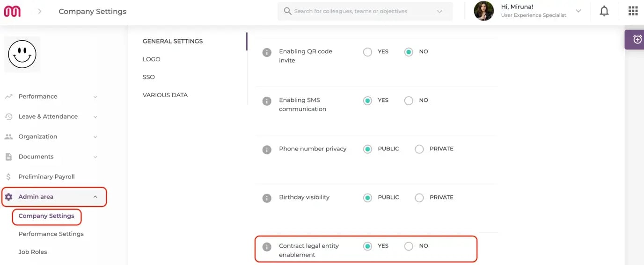
Task: Click the info icon next to Phone number privacy
Action: coord(267,150)
